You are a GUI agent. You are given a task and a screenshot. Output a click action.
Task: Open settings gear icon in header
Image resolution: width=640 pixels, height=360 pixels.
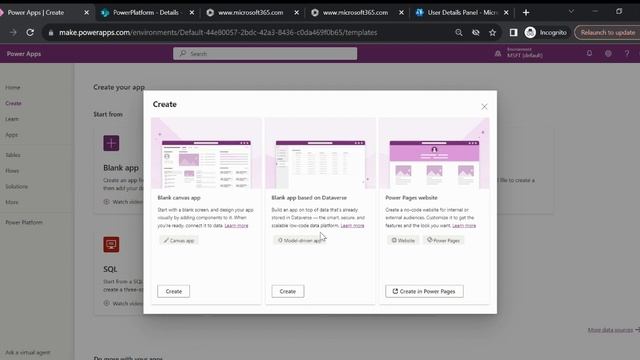pyautogui.click(x=608, y=53)
